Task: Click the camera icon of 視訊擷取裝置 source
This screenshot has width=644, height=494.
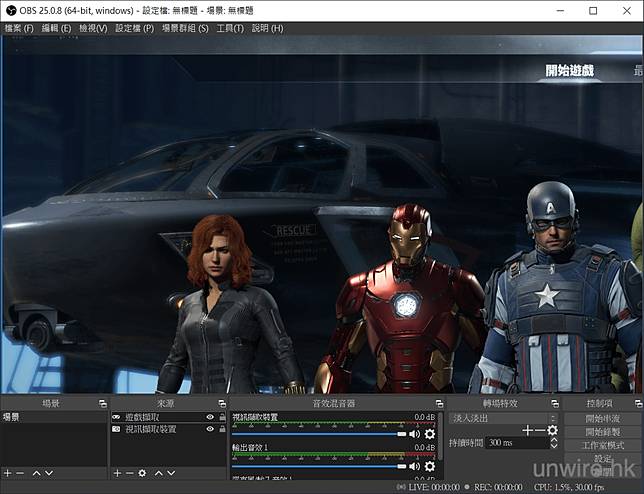Action: pos(116,429)
